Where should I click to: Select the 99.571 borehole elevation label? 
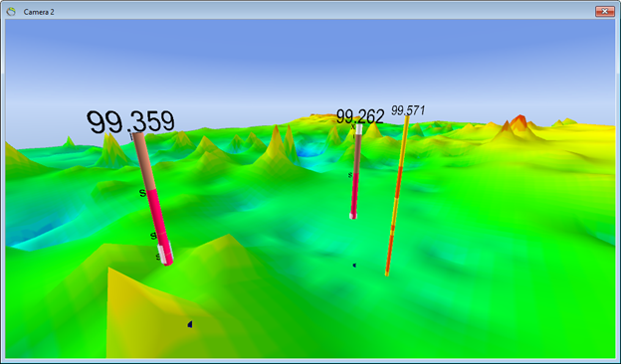(408, 110)
